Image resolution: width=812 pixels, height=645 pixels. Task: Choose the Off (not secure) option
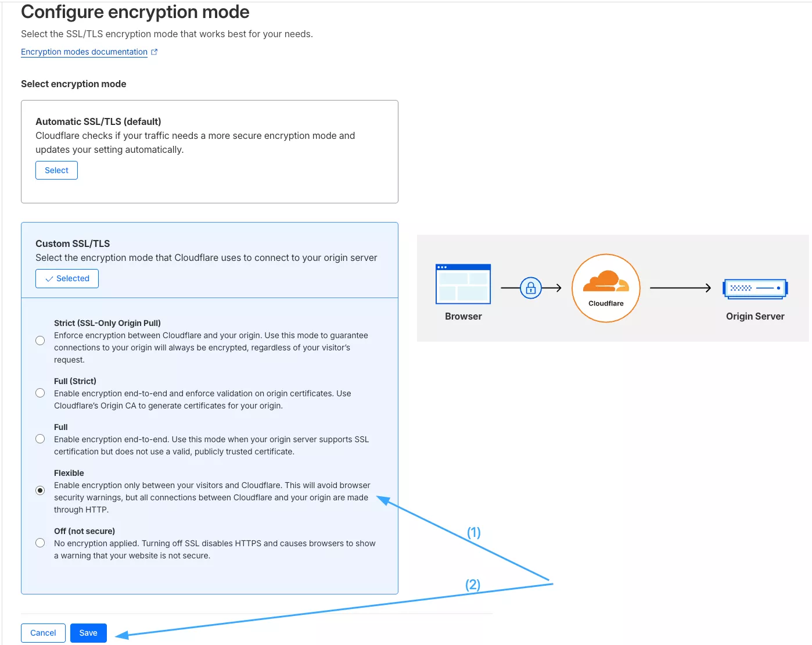click(x=40, y=542)
